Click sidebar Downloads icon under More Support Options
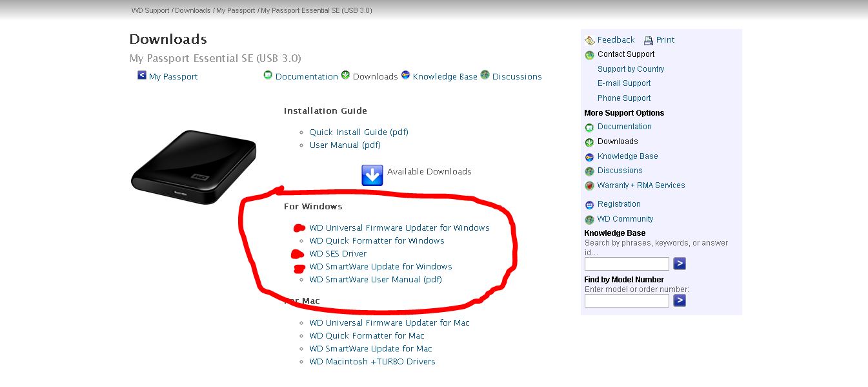Viewport: 868px width, 387px height. [x=589, y=142]
